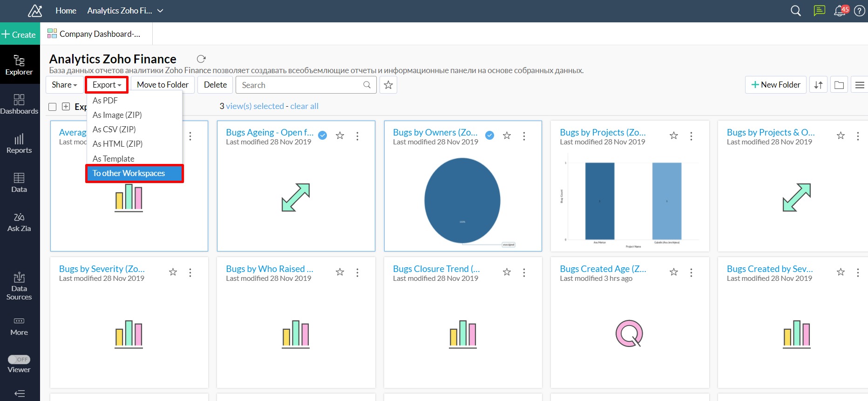Click the refresh icon beside workspace title
868x401 pixels.
[201, 59]
